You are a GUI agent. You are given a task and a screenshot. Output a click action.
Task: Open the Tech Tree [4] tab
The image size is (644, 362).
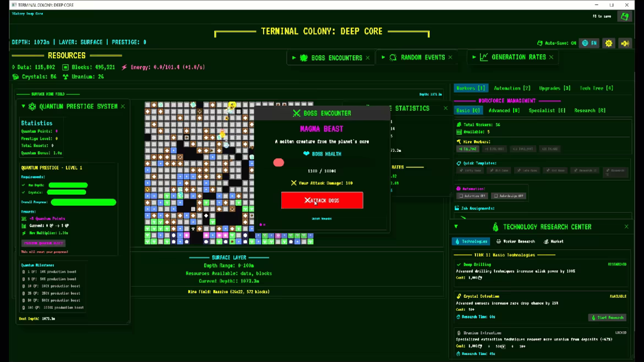(x=596, y=88)
